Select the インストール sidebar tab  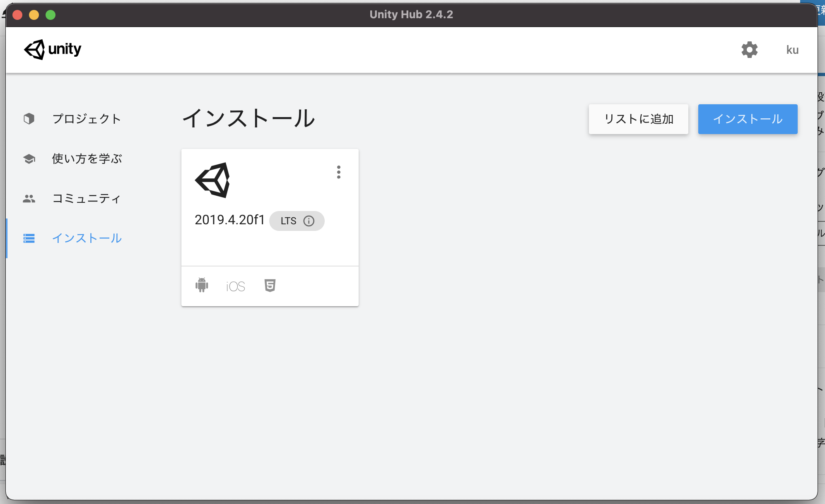click(87, 238)
